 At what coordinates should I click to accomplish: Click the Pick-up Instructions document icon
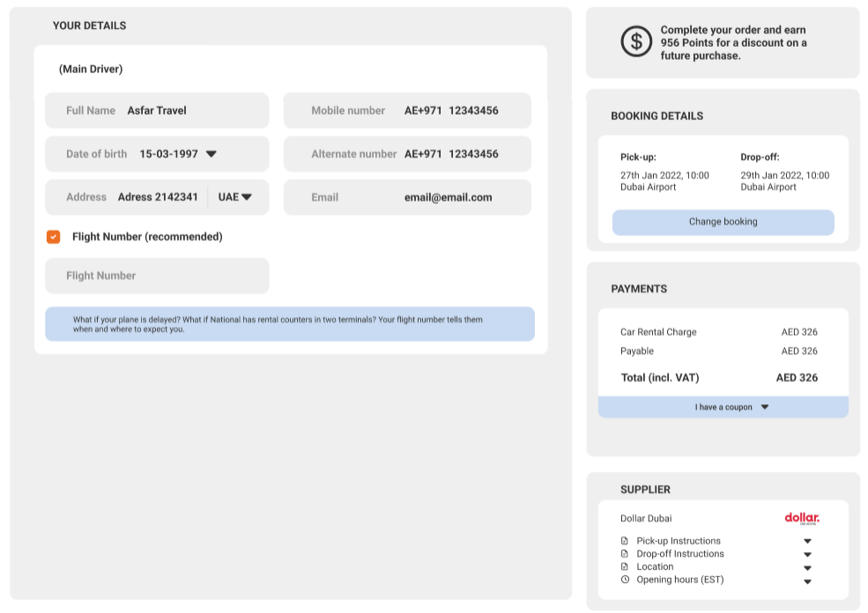(x=625, y=541)
